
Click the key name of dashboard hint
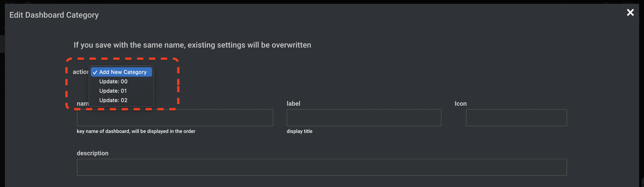click(136, 131)
